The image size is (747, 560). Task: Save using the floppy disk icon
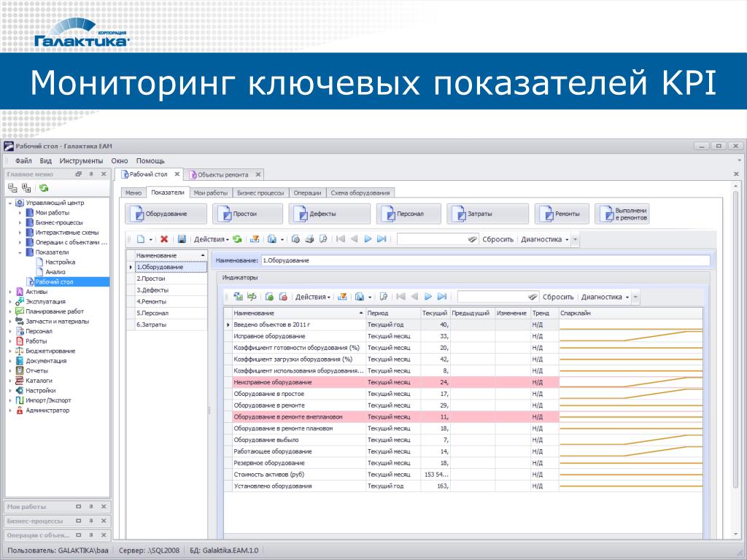coord(182,239)
